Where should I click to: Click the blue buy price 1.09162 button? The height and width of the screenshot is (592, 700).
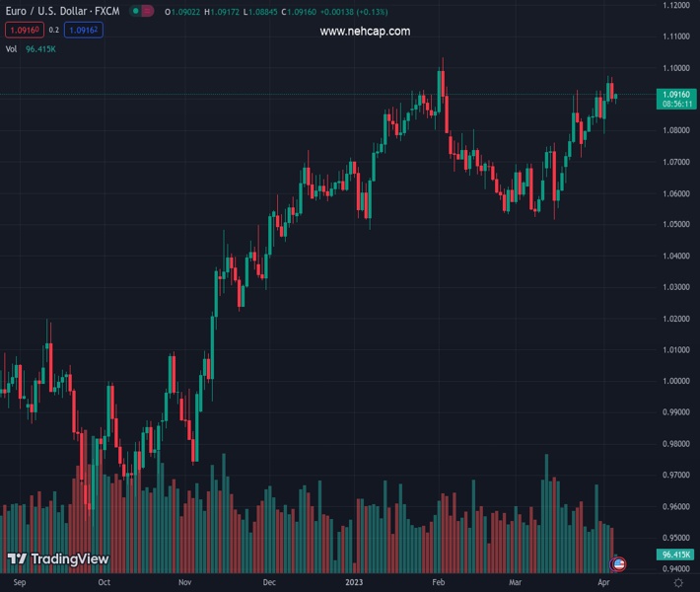(83, 31)
